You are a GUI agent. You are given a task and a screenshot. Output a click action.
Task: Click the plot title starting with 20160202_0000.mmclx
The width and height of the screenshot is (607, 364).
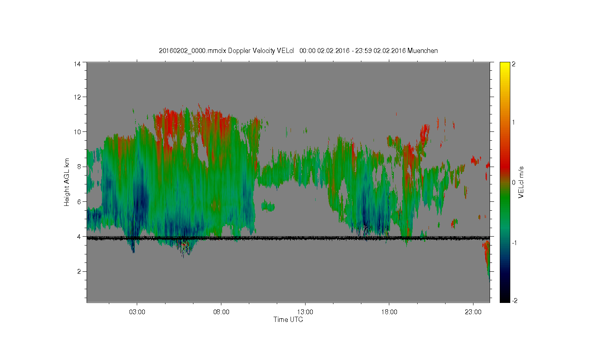[x=298, y=51]
